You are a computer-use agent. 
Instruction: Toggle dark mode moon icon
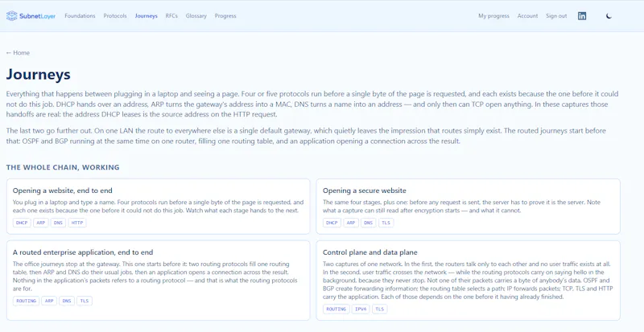pyautogui.click(x=609, y=16)
